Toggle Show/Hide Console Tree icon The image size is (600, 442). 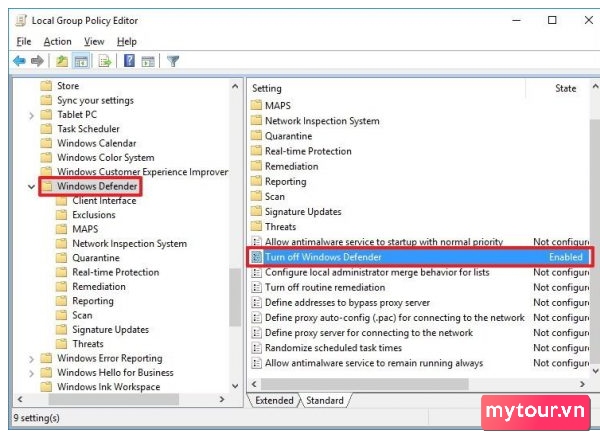point(81,61)
